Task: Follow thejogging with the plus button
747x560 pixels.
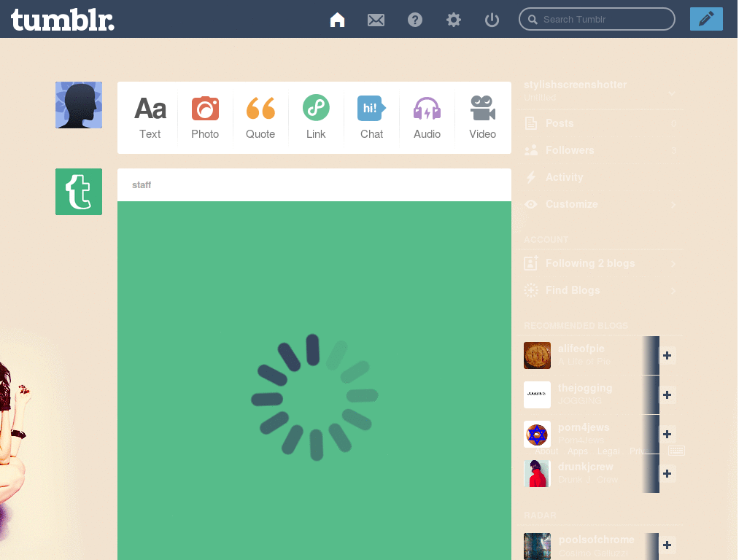Action: 667,394
